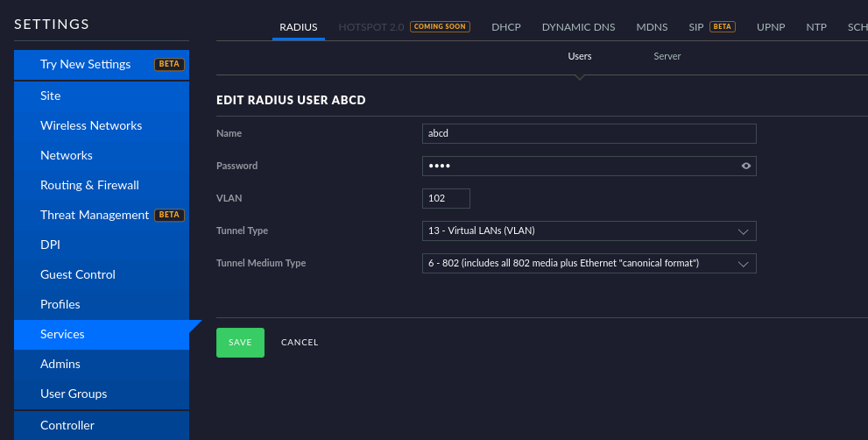
Task: Cancel editing the RADIUS user
Action: click(x=300, y=343)
